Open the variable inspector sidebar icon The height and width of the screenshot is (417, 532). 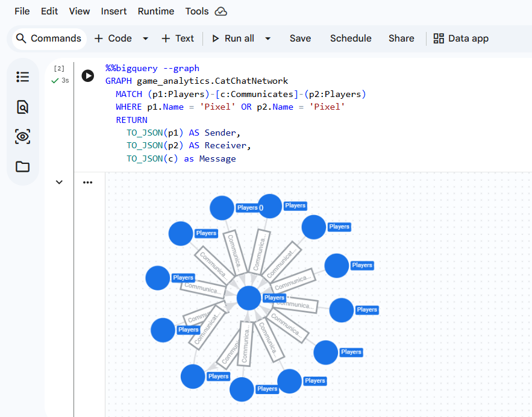[x=22, y=137]
